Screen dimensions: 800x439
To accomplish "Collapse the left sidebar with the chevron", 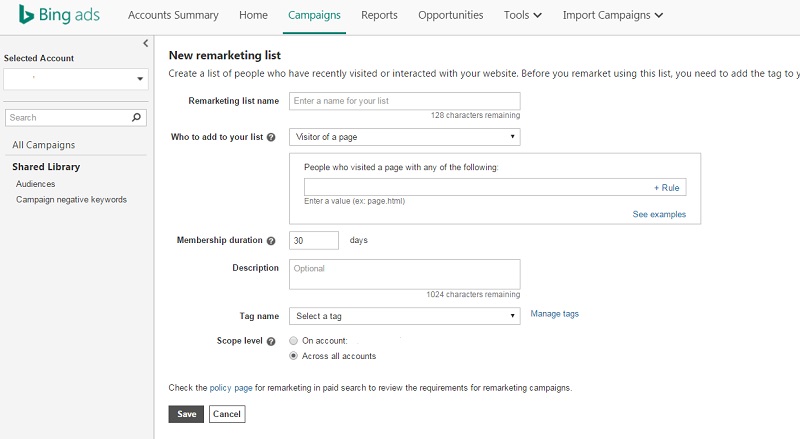I will [145, 43].
